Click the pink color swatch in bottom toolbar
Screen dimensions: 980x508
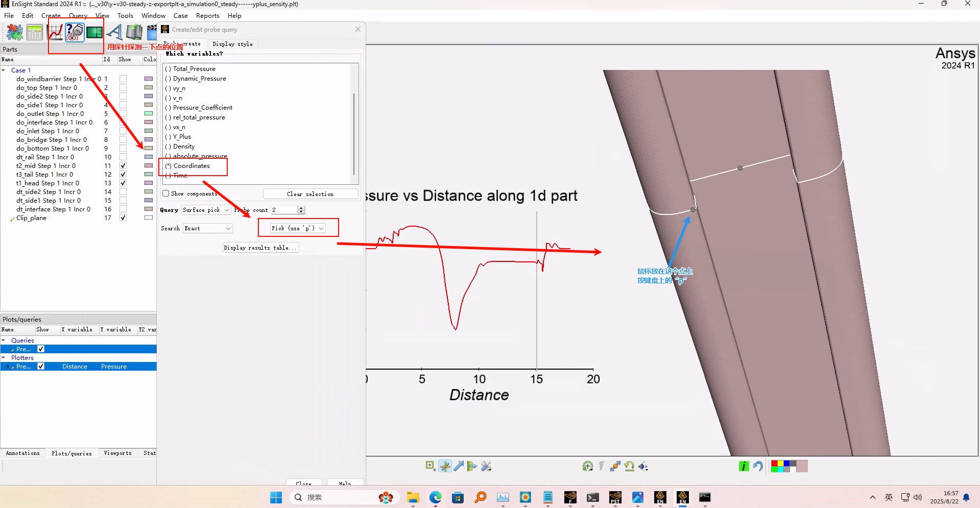point(802,466)
